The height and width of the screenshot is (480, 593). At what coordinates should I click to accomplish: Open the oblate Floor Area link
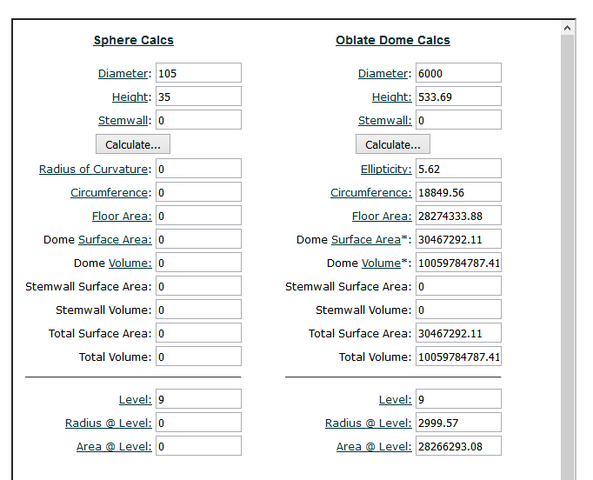click(382, 216)
